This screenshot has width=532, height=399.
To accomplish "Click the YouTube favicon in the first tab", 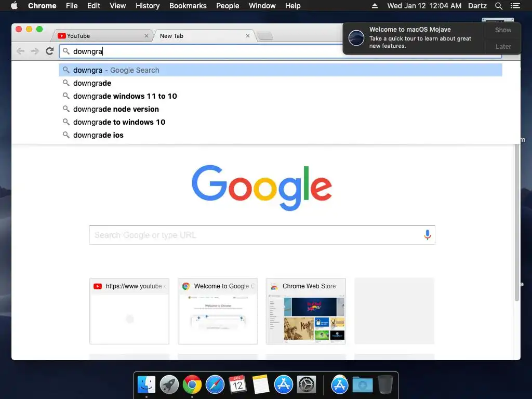I will (61, 36).
